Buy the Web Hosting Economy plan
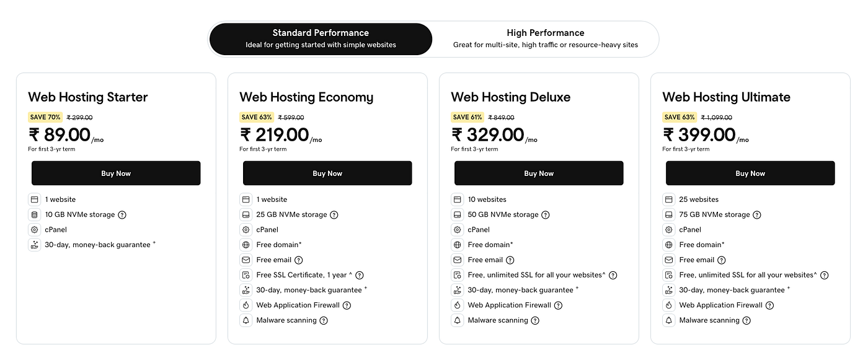The height and width of the screenshot is (350, 868). [x=327, y=173]
